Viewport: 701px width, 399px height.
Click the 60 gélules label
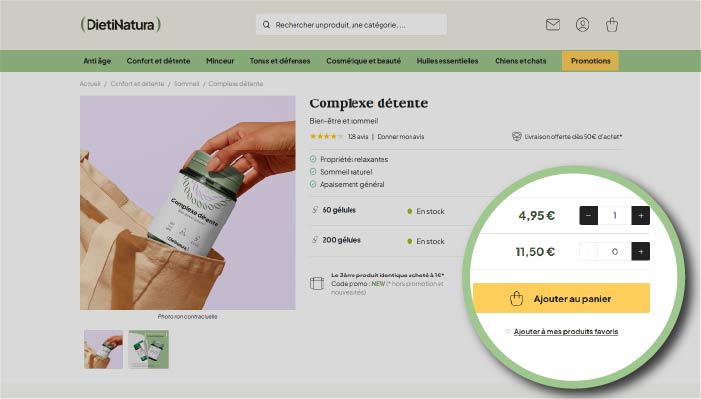[339, 210]
